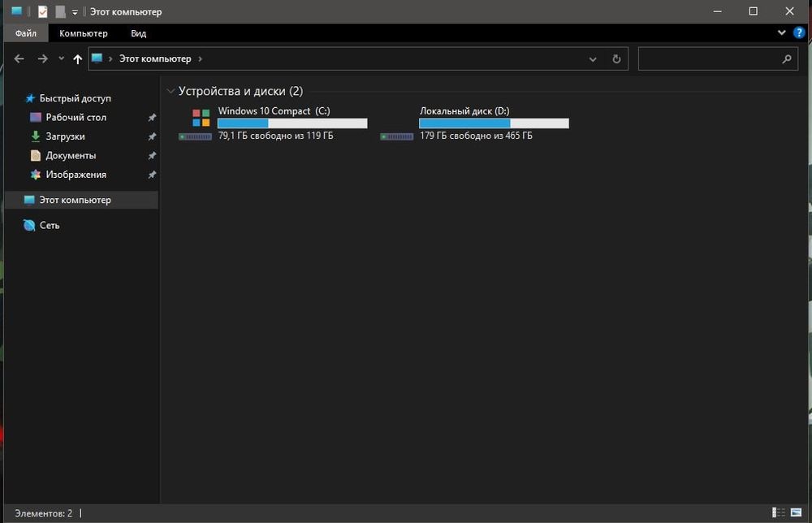Select Быстрый доступ in the sidebar
Screen dimensions: 812x523
pyautogui.click(x=75, y=98)
